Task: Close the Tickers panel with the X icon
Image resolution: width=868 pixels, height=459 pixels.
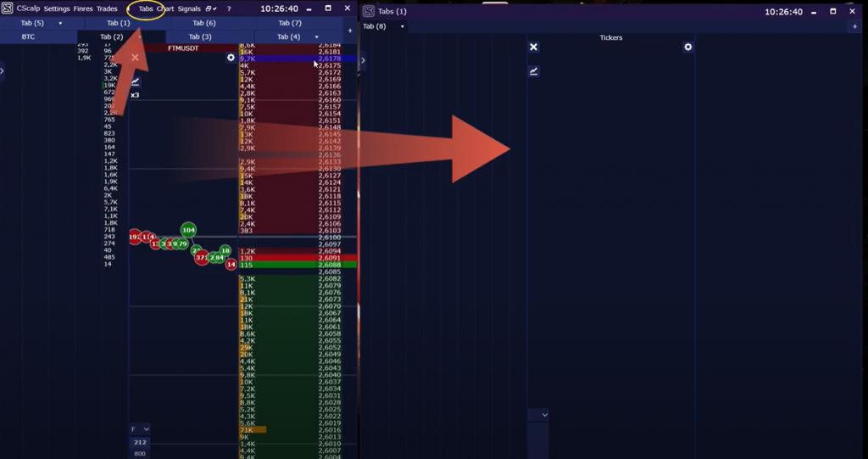Action: tap(534, 48)
